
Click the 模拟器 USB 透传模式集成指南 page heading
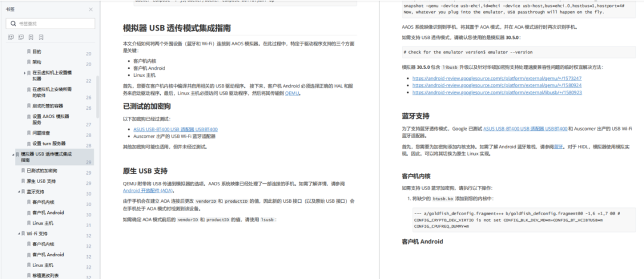tap(177, 28)
